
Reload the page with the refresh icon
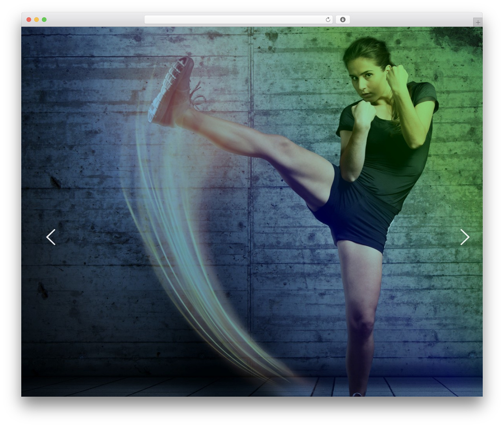[x=328, y=20]
